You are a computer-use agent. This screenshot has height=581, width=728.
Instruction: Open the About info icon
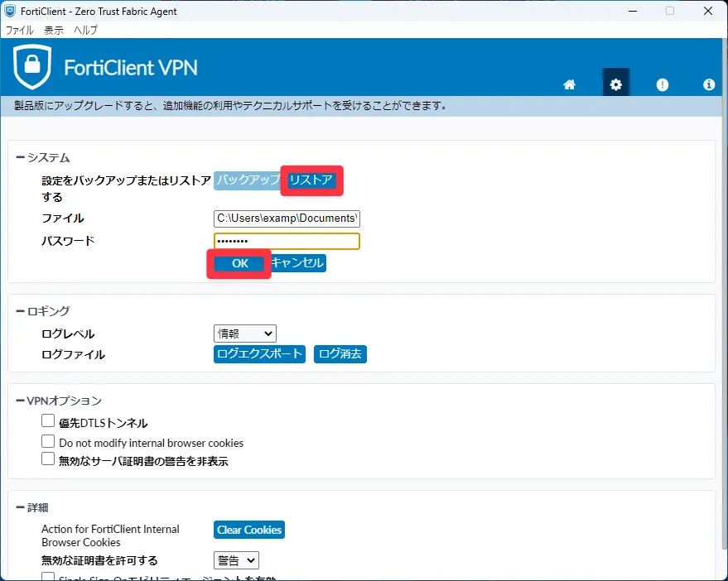click(709, 84)
